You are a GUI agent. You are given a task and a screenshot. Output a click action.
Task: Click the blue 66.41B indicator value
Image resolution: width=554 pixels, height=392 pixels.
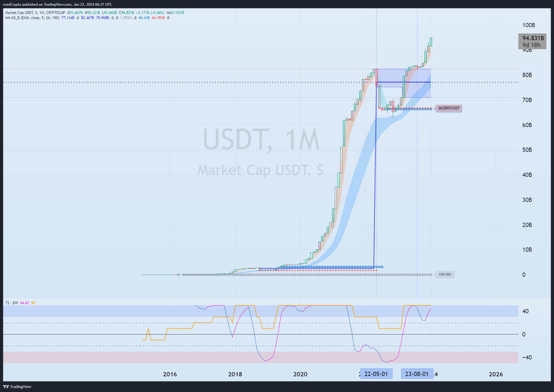[144, 18]
